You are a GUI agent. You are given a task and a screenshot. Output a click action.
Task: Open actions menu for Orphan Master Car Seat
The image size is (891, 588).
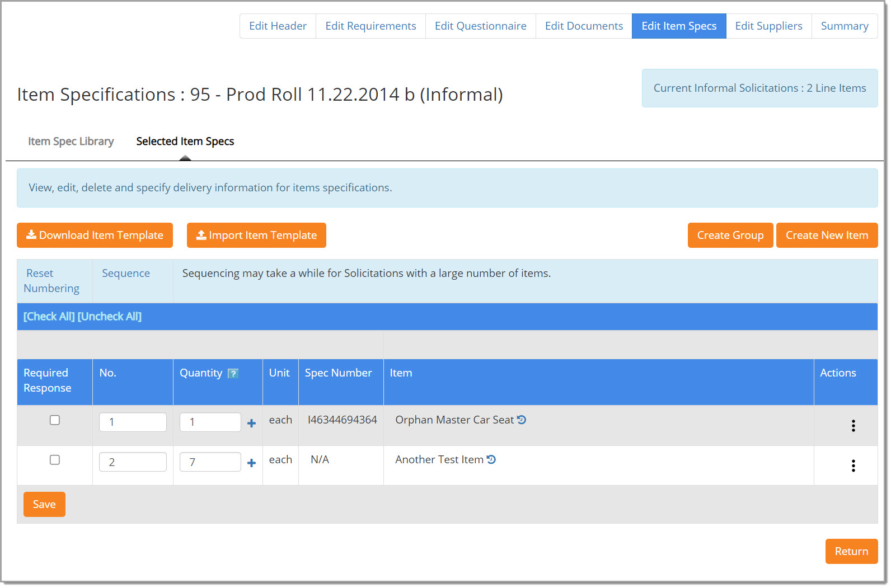[853, 426]
